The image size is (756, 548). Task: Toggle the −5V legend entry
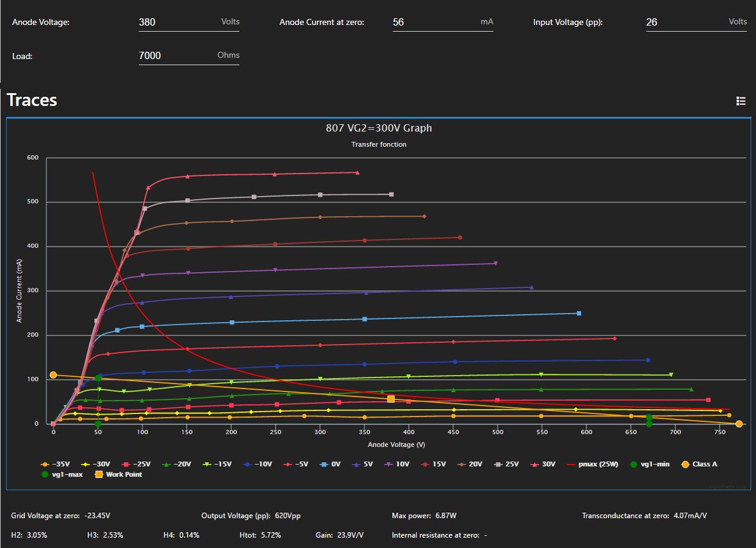click(296, 464)
